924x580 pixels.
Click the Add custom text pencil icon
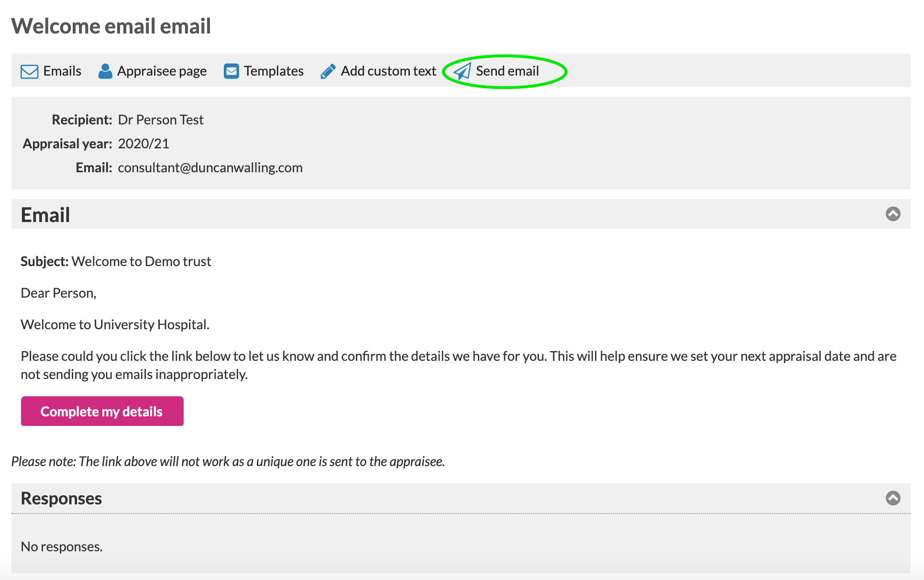tap(328, 71)
